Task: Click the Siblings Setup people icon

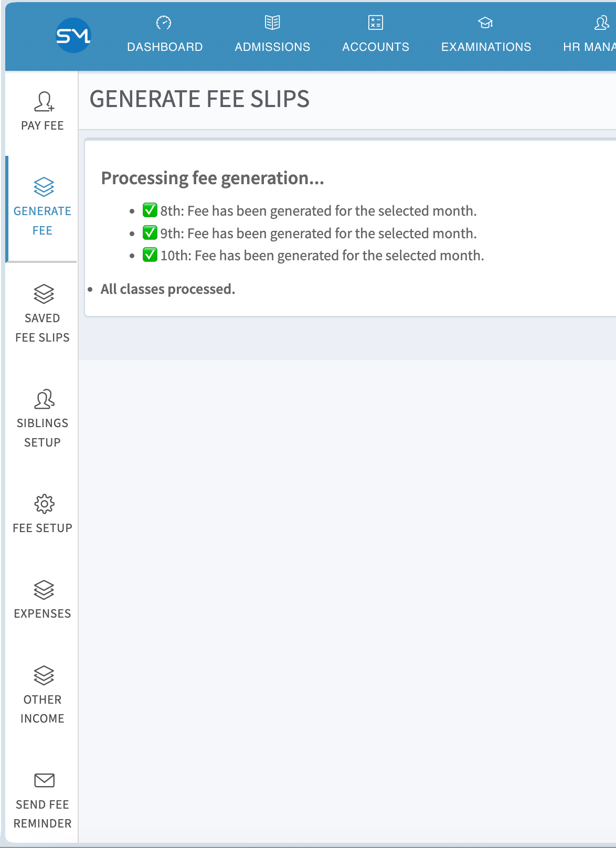Action: pyautogui.click(x=44, y=399)
